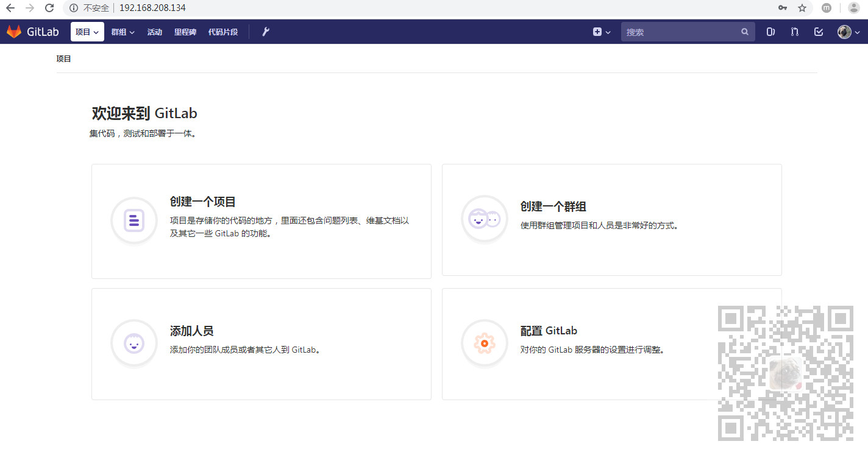Viewport: 868px width, 458px height.
Task: Click the site security info icon
Action: click(x=74, y=8)
